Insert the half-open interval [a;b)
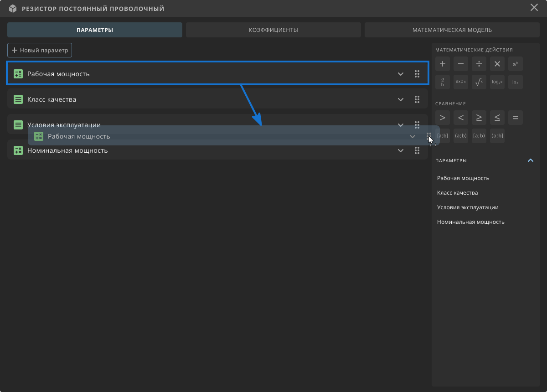Image resolution: width=547 pixels, height=392 pixels. click(x=479, y=136)
